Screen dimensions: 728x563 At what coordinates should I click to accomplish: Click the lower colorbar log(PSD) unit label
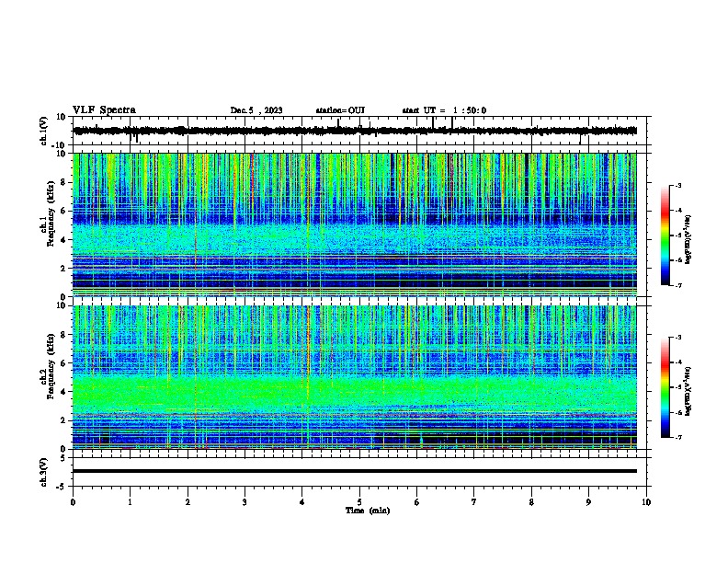click(688, 391)
